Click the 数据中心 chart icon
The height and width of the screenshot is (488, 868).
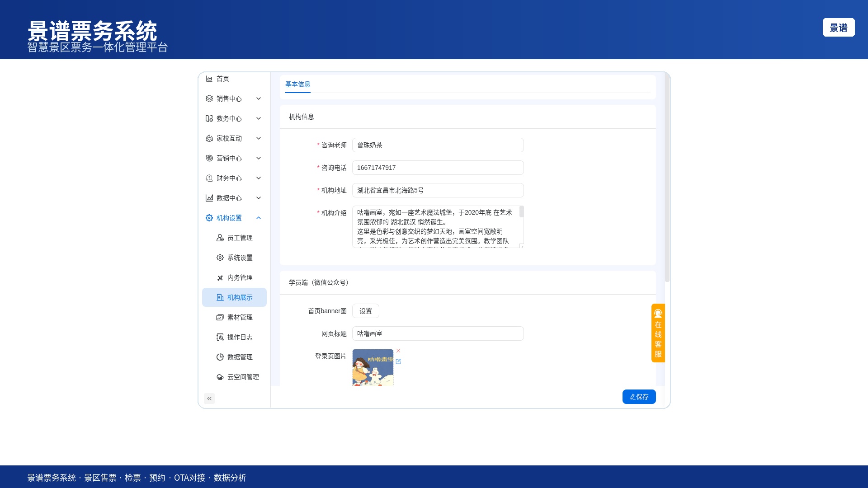tap(209, 198)
